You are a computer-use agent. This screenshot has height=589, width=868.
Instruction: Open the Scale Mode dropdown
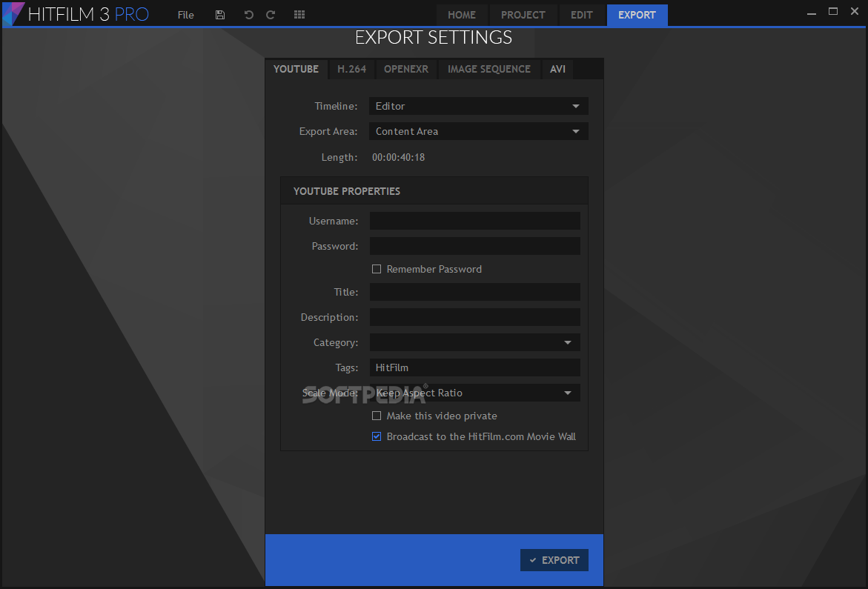(474, 393)
